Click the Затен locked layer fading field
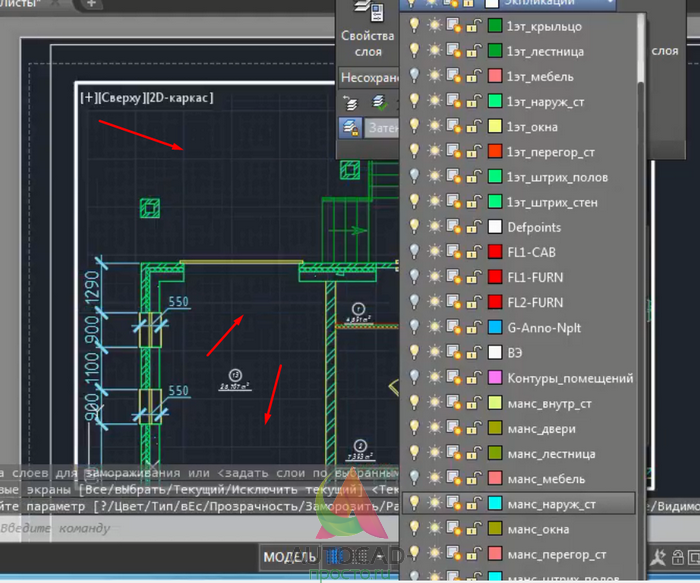This screenshot has height=583, width=700. coord(382,128)
